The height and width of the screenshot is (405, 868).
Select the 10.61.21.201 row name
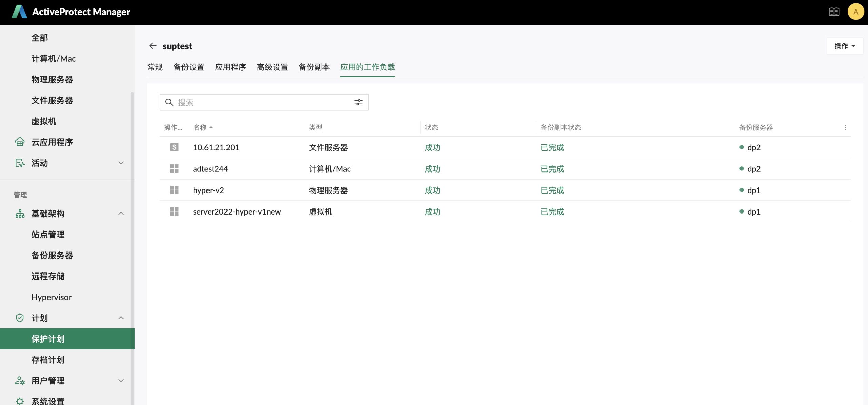pos(216,147)
